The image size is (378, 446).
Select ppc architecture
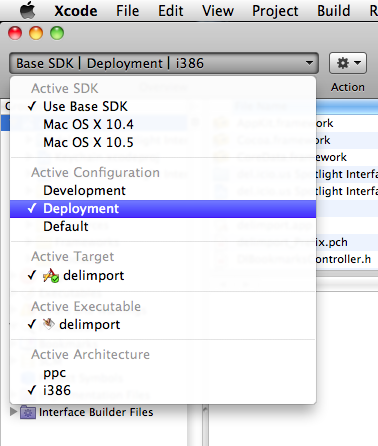(163, 372)
